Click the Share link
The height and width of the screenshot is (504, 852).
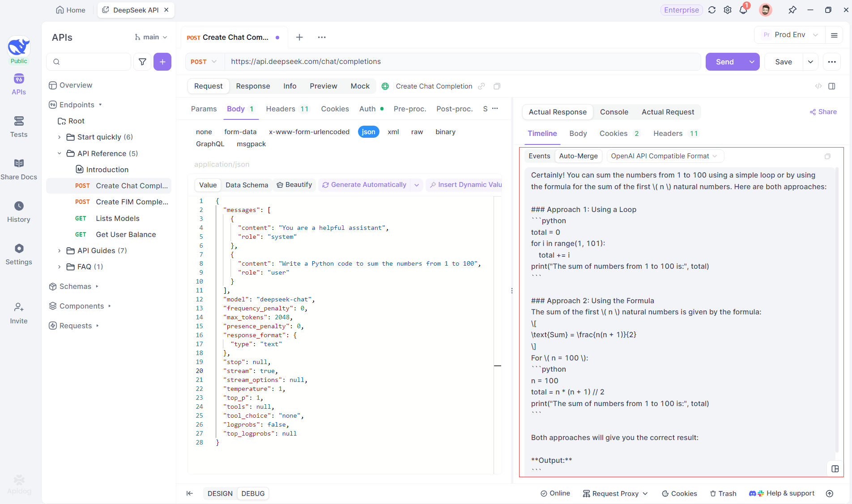click(823, 112)
